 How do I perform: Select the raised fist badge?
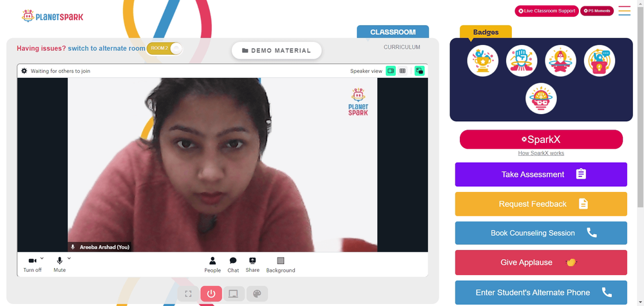522,61
